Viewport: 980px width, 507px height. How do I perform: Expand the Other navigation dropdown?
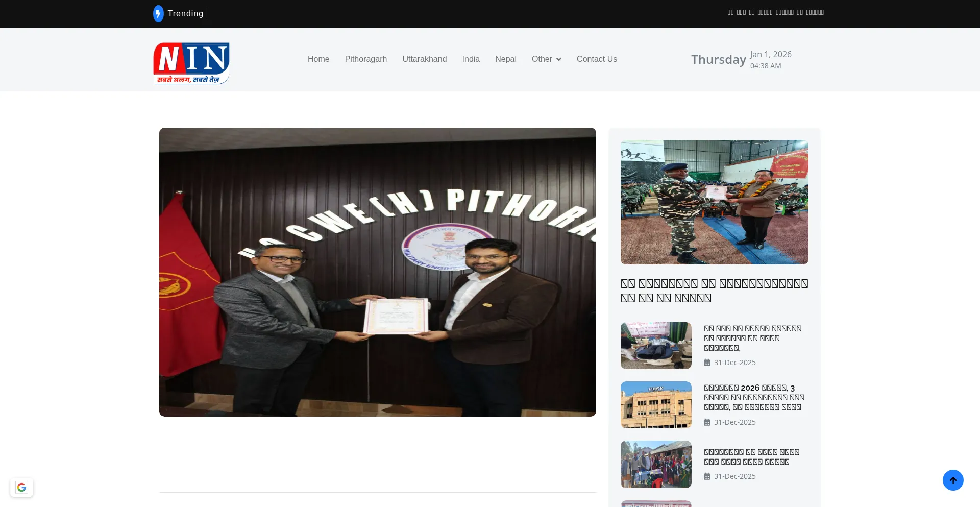point(546,59)
